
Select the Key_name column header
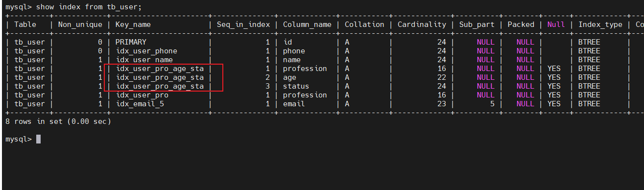click(133, 24)
